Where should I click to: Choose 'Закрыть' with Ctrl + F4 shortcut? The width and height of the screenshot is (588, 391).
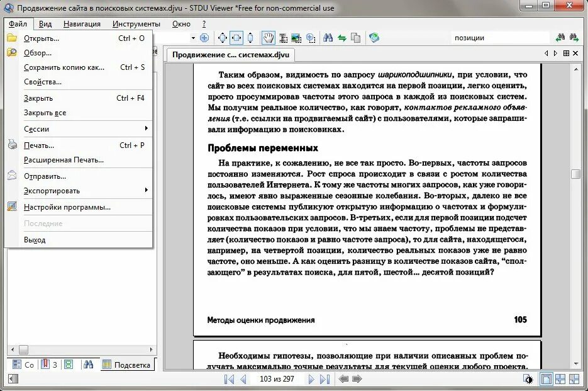(79, 98)
